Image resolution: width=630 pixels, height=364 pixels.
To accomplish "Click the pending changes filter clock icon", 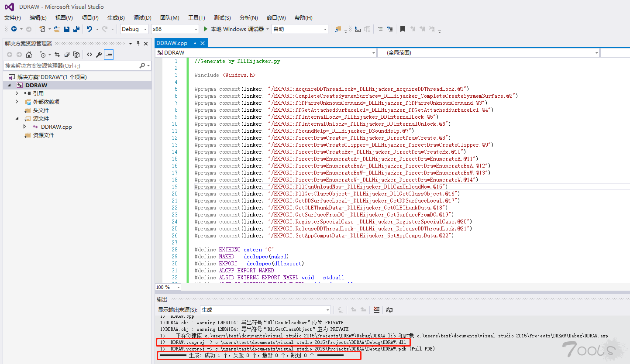I will click(42, 55).
